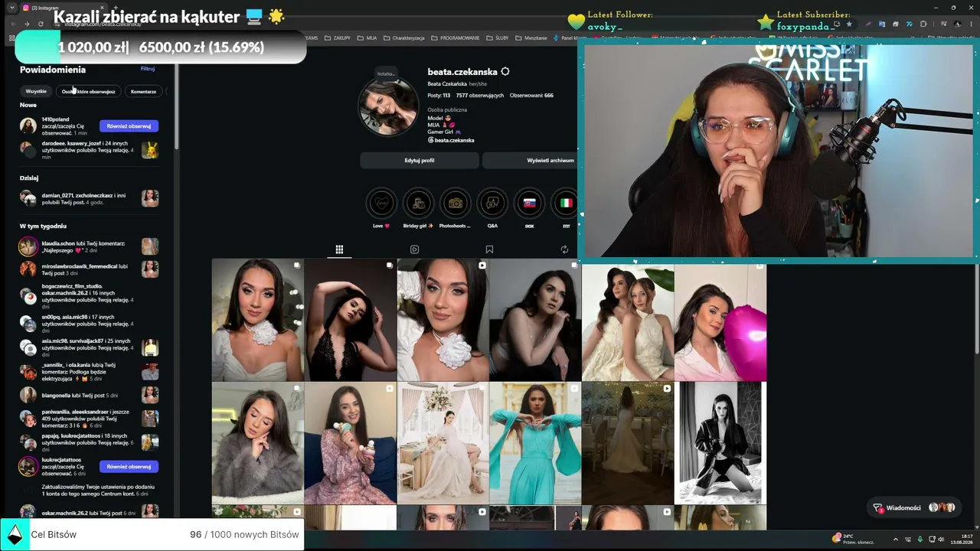Open the PROGRAMOWANIE bookmarks folder
The width and height of the screenshot is (980, 551).
point(456,37)
